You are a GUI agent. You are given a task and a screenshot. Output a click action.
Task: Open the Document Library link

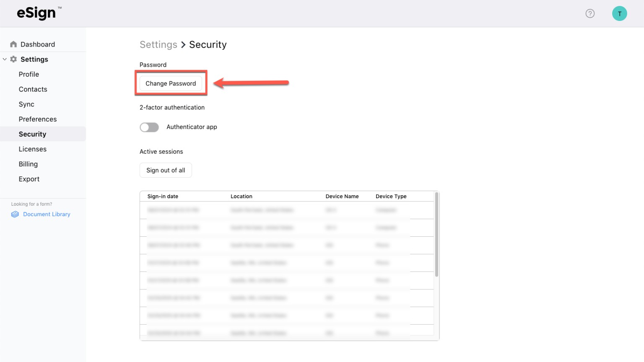click(x=47, y=214)
